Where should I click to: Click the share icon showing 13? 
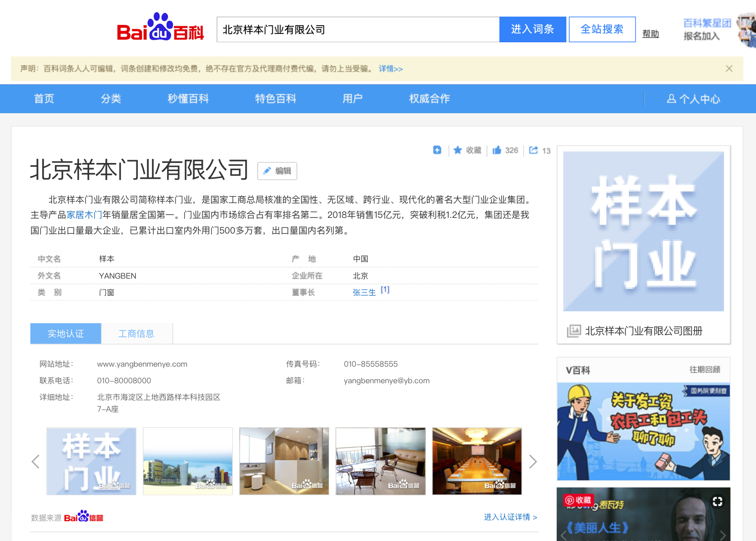point(533,150)
